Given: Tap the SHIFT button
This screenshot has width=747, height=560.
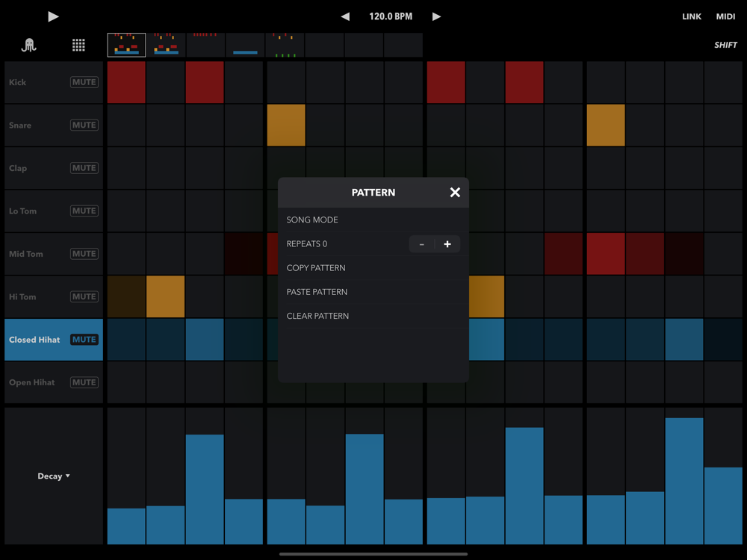Looking at the screenshot, I should 725,46.
